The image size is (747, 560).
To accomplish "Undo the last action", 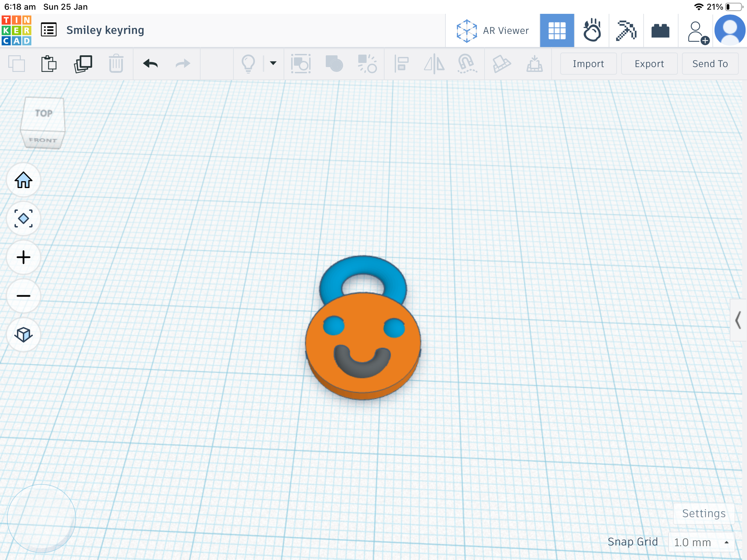I will pyautogui.click(x=150, y=64).
